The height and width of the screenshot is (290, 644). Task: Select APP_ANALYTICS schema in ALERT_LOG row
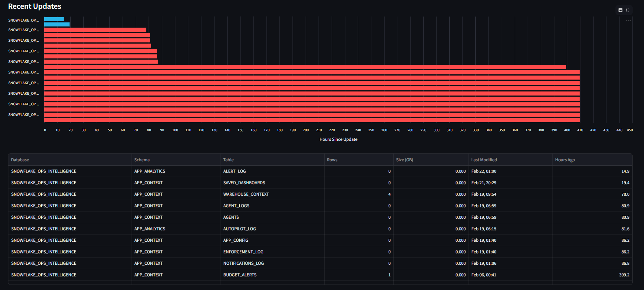(176, 171)
